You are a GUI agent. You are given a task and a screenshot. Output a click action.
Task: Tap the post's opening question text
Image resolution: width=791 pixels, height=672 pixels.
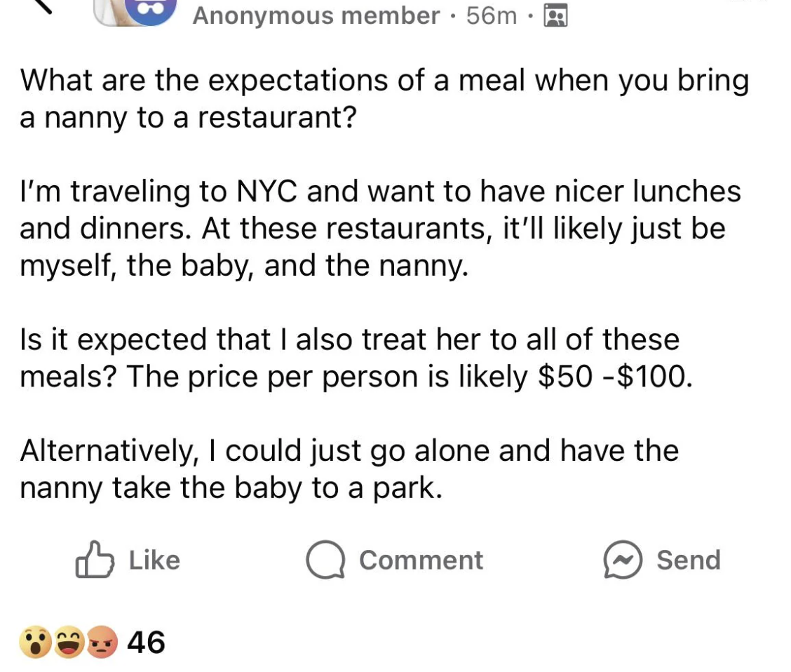(384, 98)
